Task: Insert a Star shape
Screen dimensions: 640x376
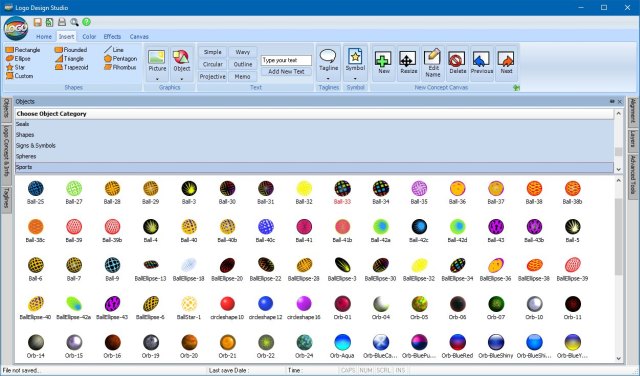Action: tap(16, 67)
